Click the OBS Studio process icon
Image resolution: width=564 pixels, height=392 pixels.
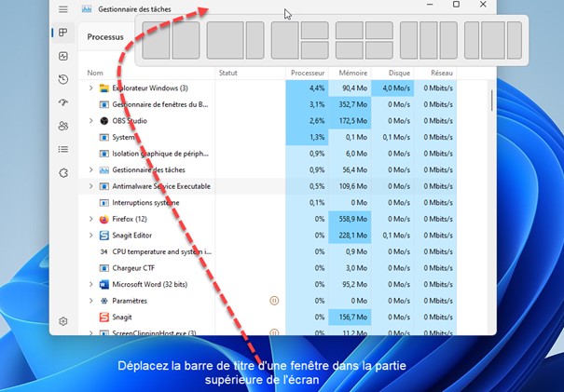click(x=104, y=121)
